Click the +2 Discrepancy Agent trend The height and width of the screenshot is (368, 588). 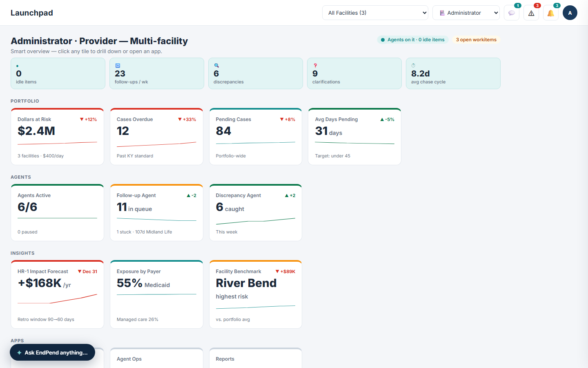tap(290, 195)
